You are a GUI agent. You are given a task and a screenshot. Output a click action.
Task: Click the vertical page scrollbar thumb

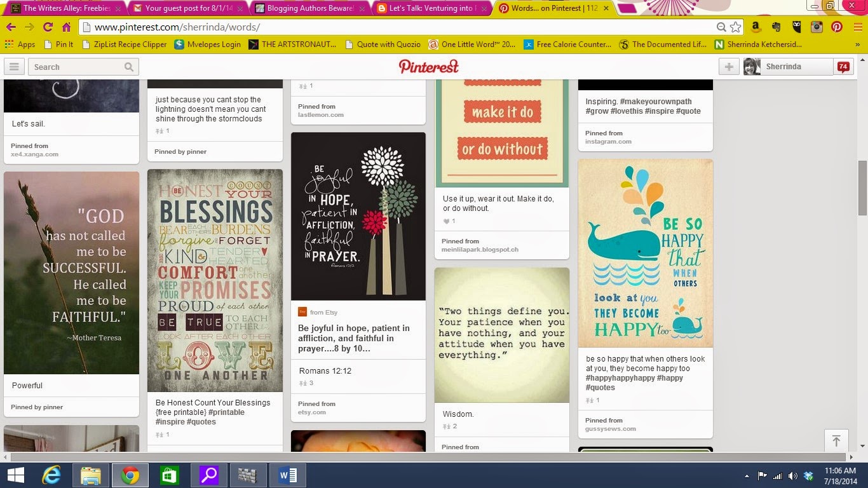[x=862, y=187]
